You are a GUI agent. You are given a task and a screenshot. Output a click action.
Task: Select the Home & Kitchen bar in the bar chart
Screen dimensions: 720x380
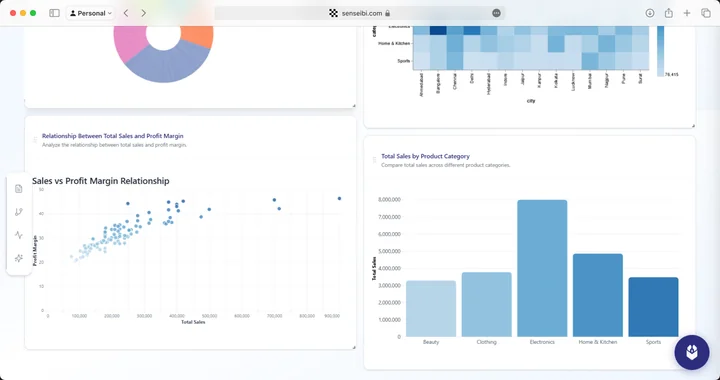[x=597, y=295]
